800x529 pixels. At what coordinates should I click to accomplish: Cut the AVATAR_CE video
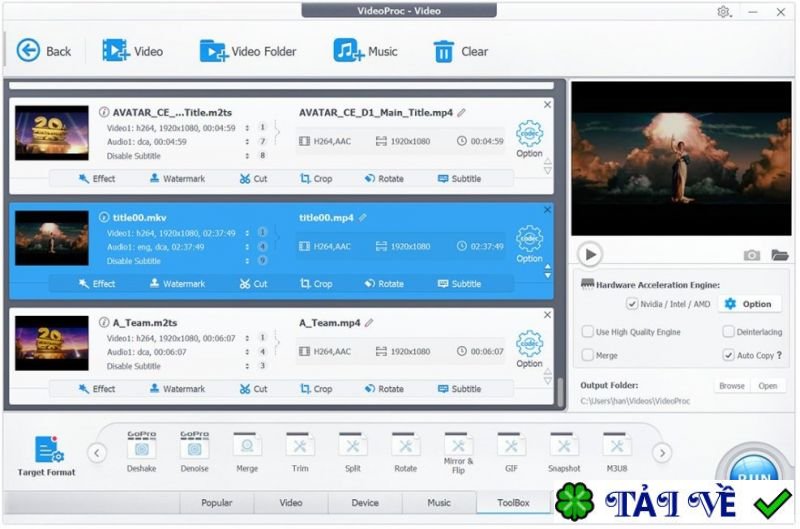coord(254,179)
